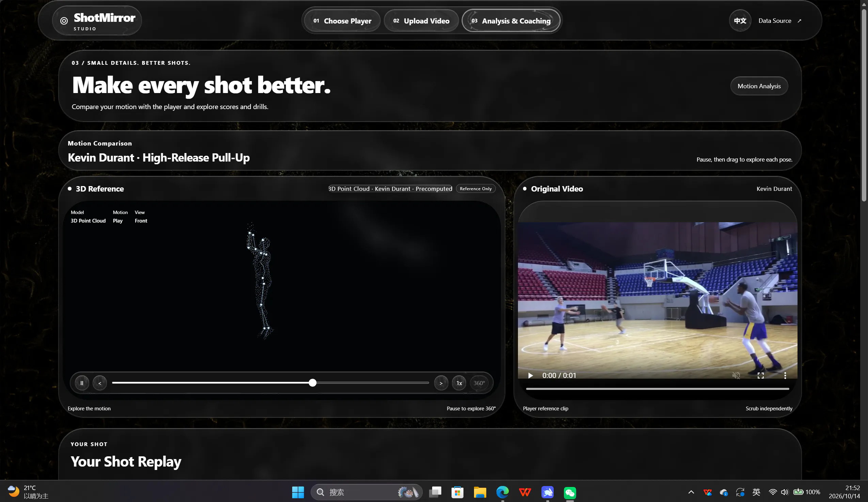Step forward one frame in 3D viewer
Image resolution: width=868 pixels, height=502 pixels.
(441, 383)
